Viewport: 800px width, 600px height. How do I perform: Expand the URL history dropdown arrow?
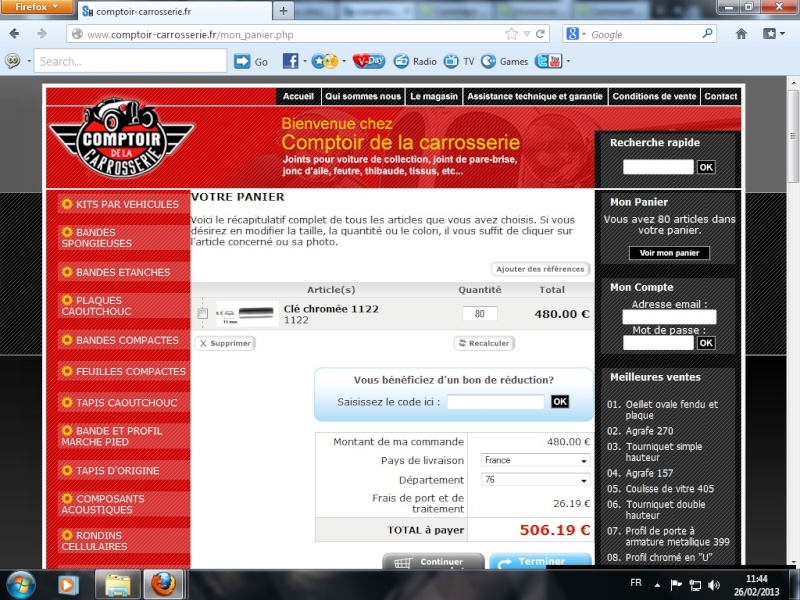(x=527, y=34)
